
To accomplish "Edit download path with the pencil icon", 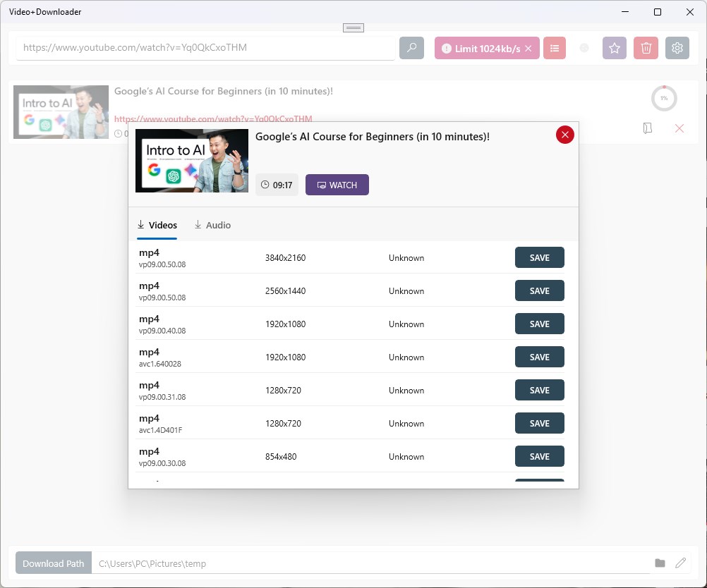I will coord(679,563).
